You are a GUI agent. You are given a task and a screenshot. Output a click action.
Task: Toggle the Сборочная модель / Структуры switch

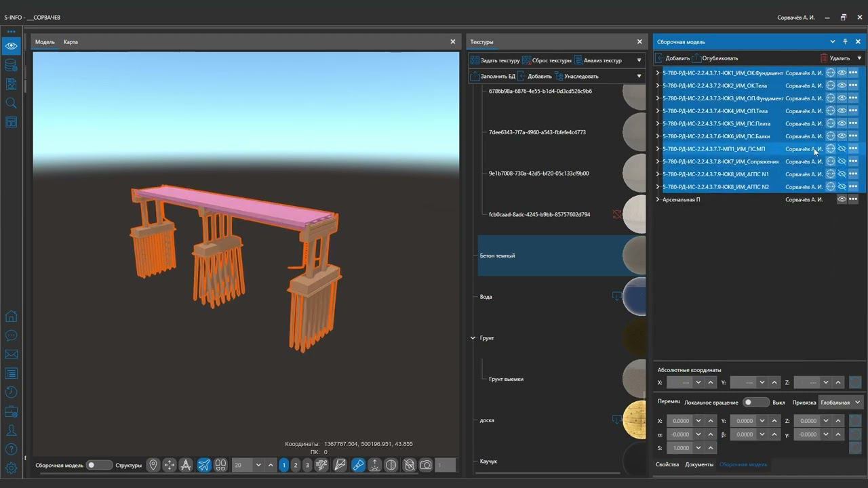[x=99, y=465]
